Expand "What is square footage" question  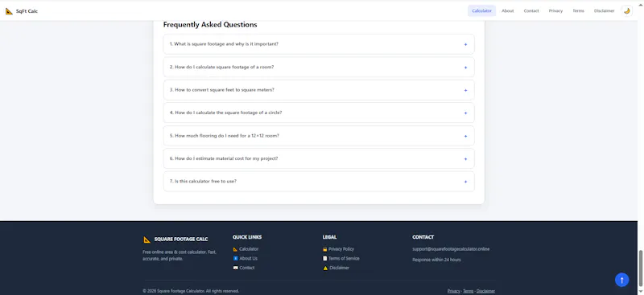point(319,44)
